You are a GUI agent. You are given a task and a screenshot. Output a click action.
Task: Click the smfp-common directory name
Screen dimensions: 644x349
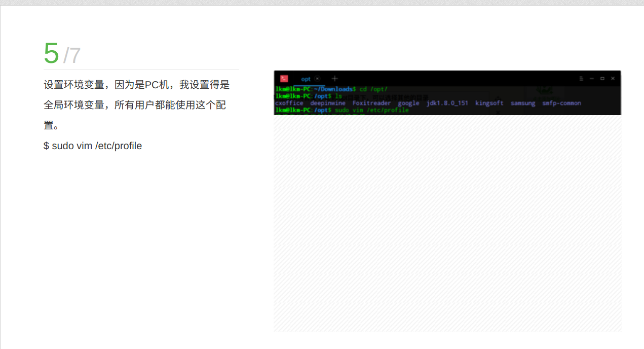coord(561,103)
